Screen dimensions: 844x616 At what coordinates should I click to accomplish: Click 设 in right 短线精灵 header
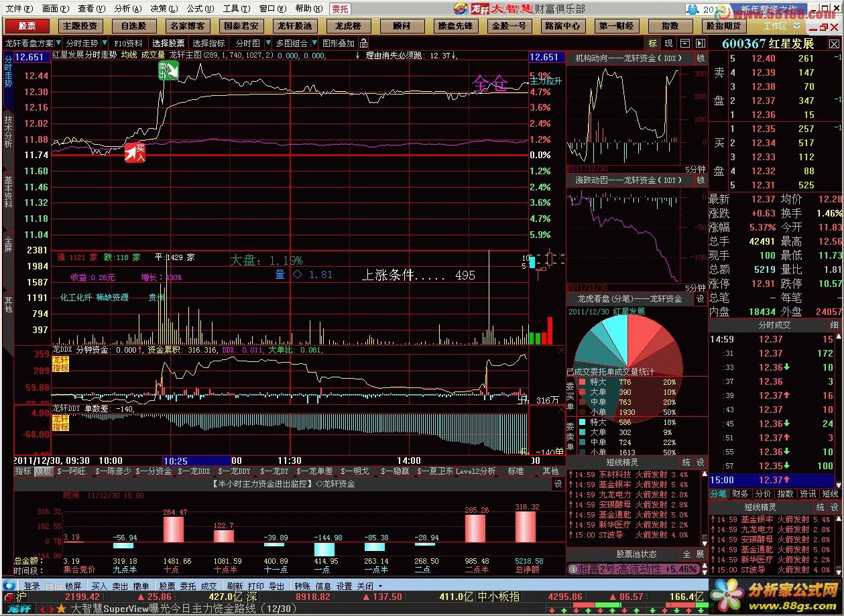coord(835,507)
